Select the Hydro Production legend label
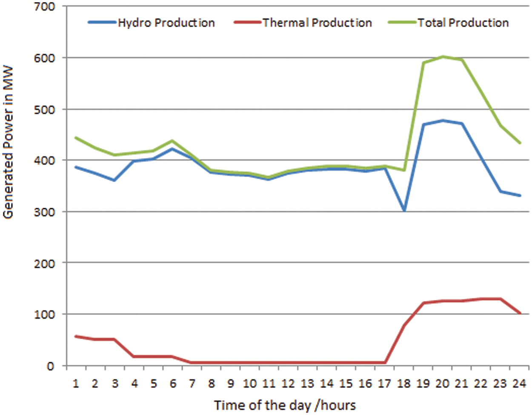The image size is (532, 415). tap(166, 23)
